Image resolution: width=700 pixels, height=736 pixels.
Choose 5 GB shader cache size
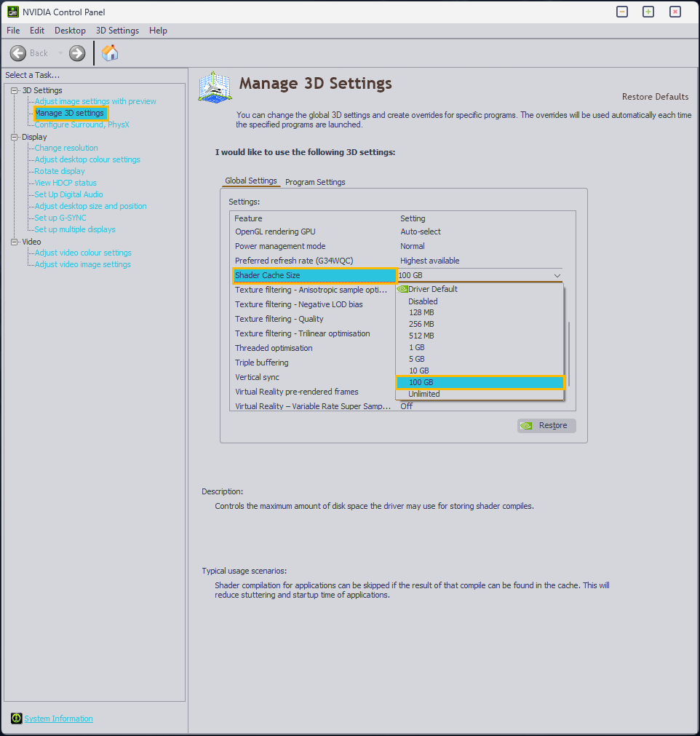pos(480,359)
